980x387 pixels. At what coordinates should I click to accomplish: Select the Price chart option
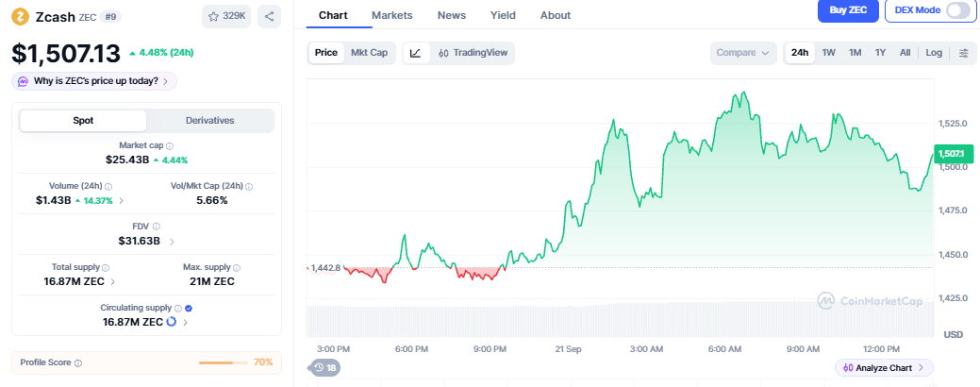(326, 53)
